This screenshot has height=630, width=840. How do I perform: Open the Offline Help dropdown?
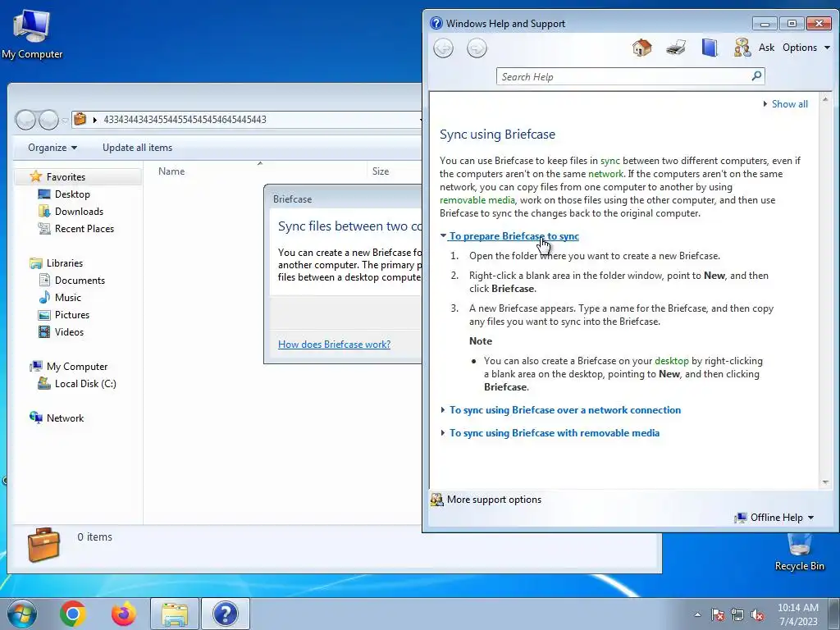click(774, 518)
